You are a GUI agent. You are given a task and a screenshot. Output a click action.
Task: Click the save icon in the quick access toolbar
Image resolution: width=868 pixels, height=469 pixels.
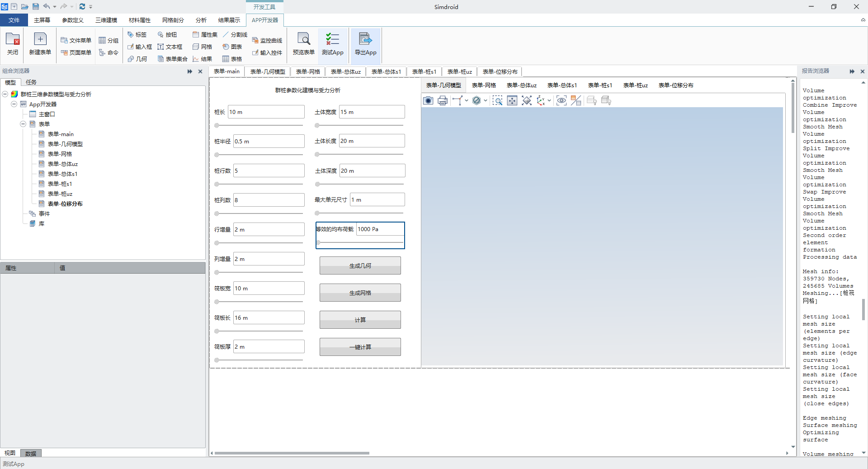point(35,6)
